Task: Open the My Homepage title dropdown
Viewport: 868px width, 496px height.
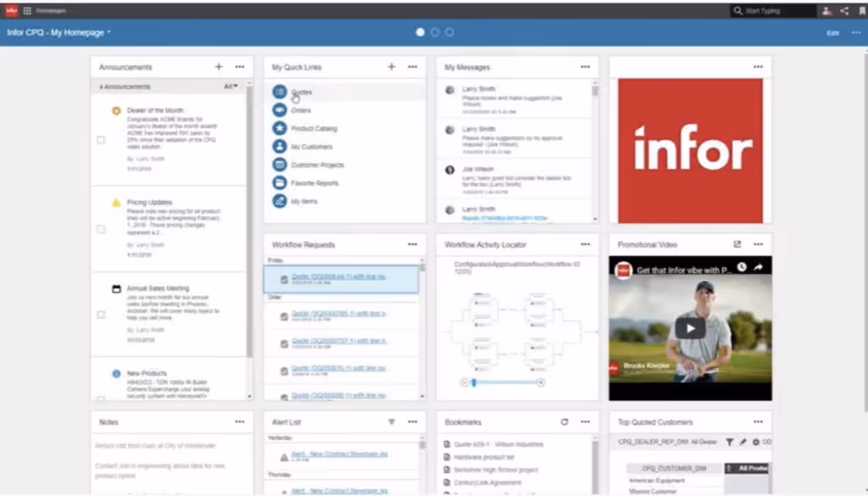Action: pyautogui.click(x=58, y=33)
